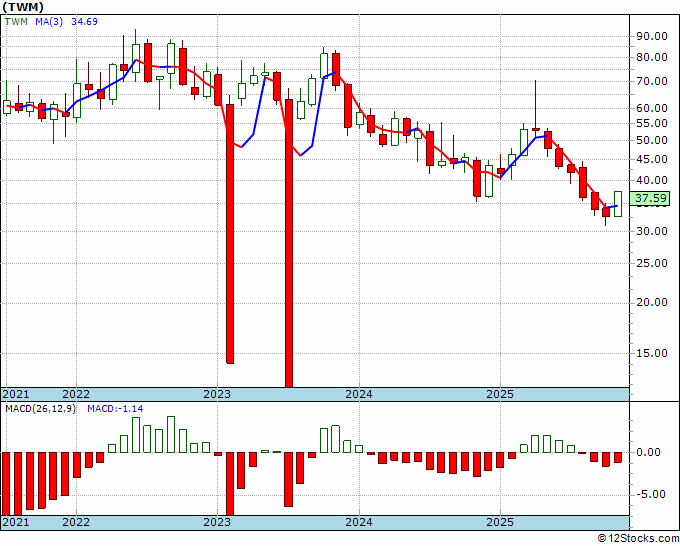Viewport: 680px width, 546px height.
Task: Click the 2023 label on price time axis
Action: point(217,394)
